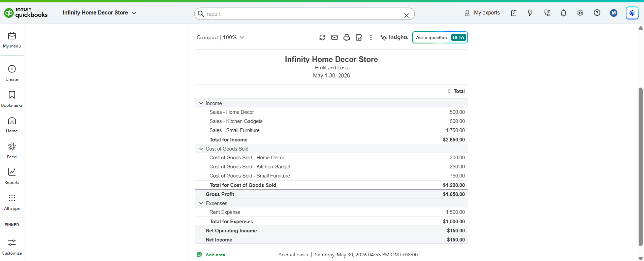Open My experts

click(482, 13)
